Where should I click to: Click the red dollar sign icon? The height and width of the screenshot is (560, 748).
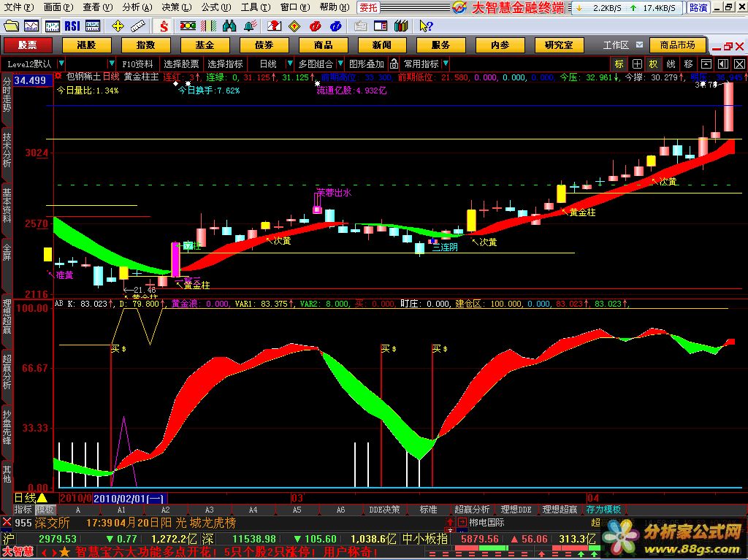point(164,26)
